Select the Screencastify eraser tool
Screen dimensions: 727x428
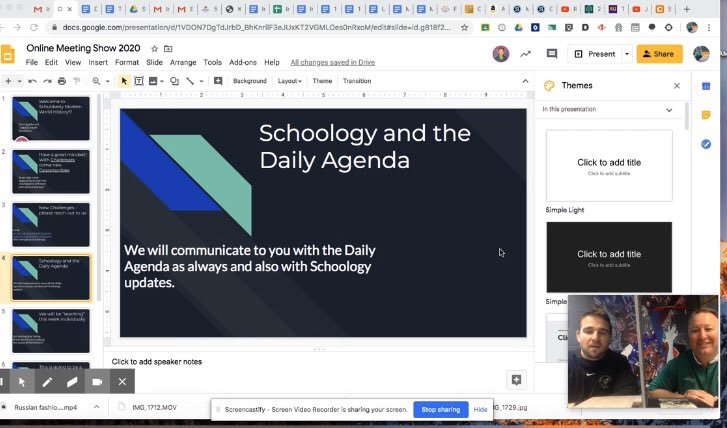72,382
